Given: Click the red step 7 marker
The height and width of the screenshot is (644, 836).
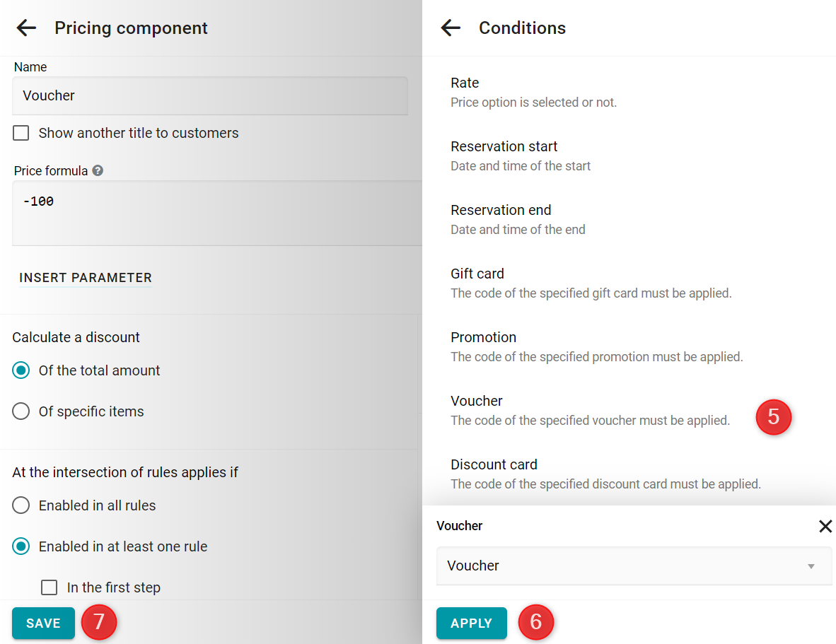Looking at the screenshot, I should [99, 622].
